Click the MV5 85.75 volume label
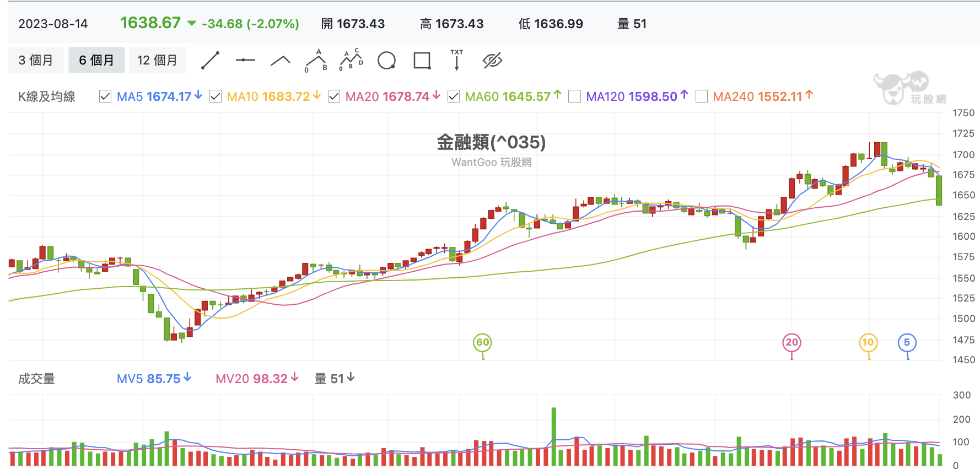Screen dimensions: 980x474 pos(154,379)
